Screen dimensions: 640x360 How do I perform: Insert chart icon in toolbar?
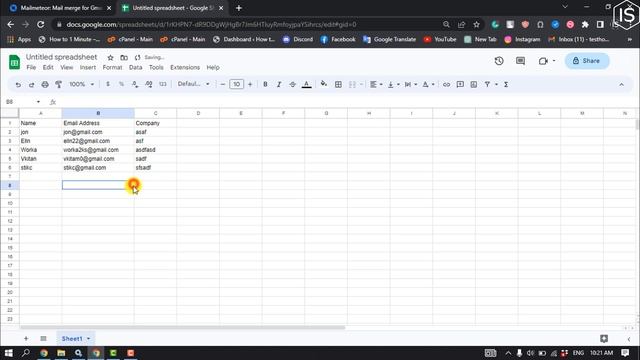pos(473,84)
